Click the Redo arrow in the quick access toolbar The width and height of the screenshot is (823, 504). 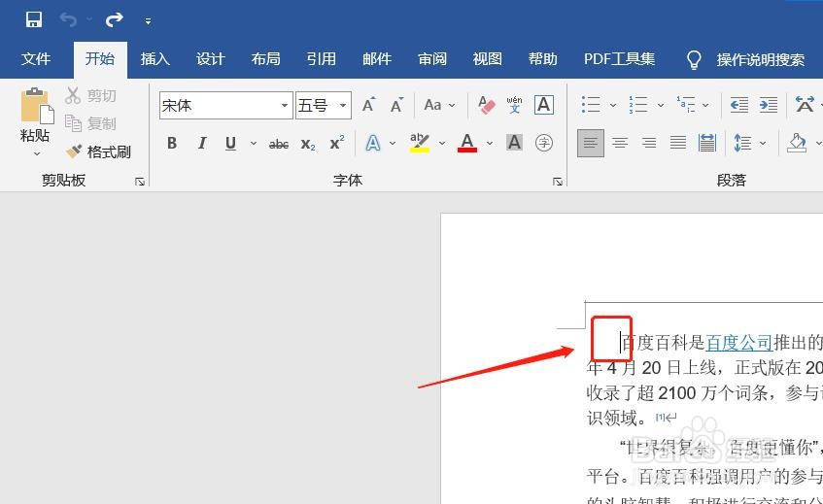pos(114,20)
